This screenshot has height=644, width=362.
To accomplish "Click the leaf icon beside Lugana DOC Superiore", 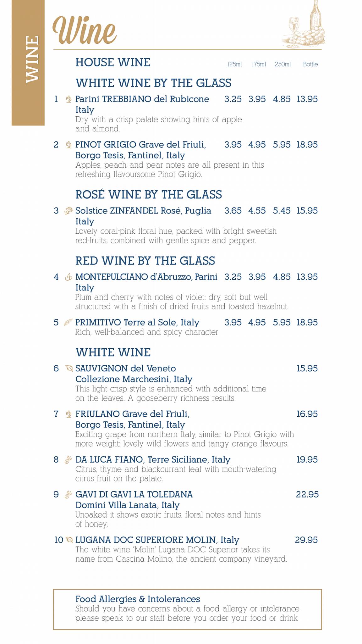I will point(69,540).
